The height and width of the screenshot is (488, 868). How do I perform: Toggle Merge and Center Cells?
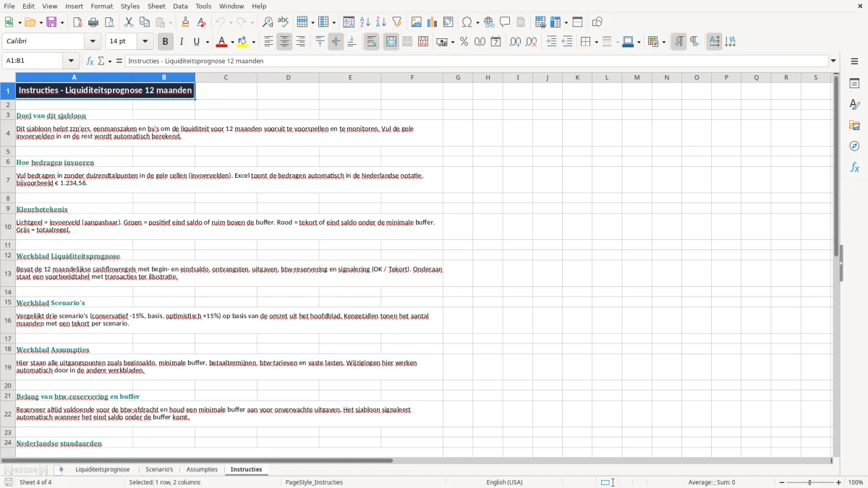(391, 42)
